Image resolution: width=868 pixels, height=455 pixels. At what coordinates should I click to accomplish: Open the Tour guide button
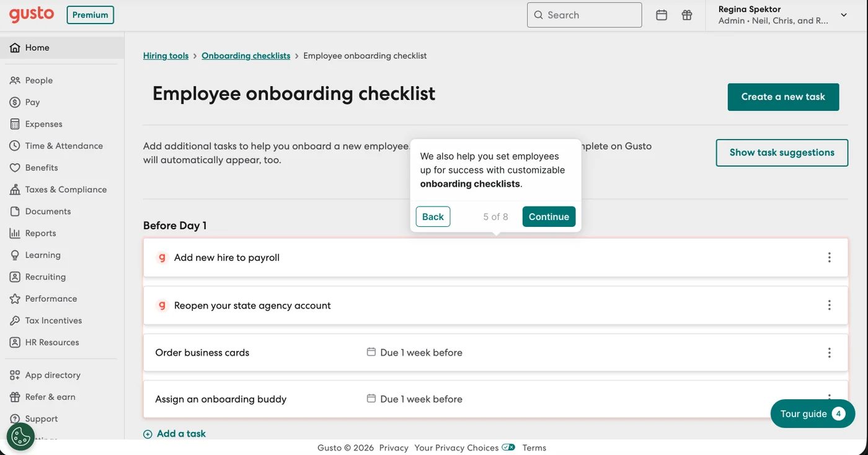(812, 413)
